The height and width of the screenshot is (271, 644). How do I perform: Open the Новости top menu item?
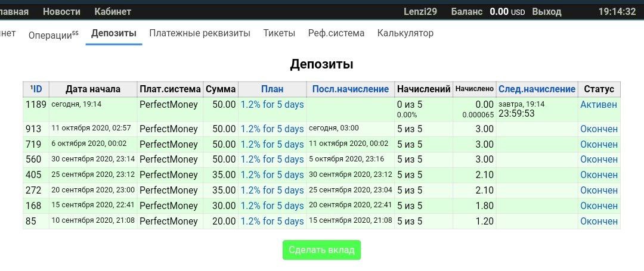61,11
